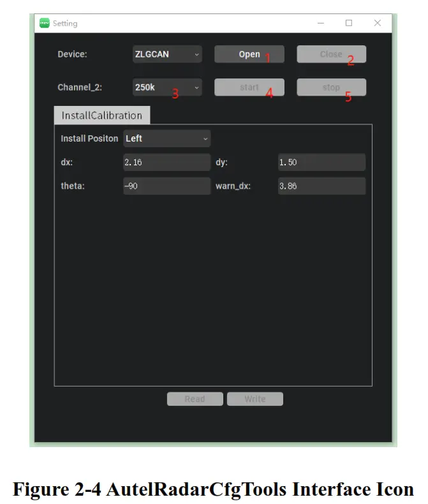Viewport: 428px width, 504px height.
Task: Click the Open button
Action: 249,54
